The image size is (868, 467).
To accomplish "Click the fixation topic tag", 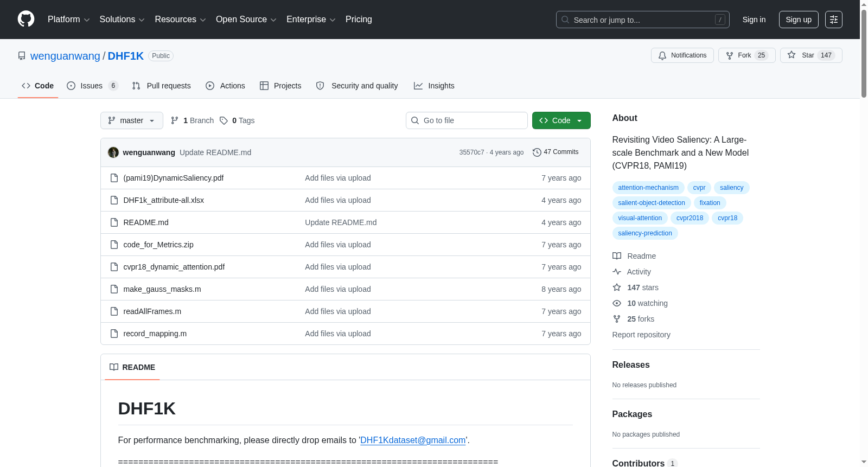I will click(710, 203).
